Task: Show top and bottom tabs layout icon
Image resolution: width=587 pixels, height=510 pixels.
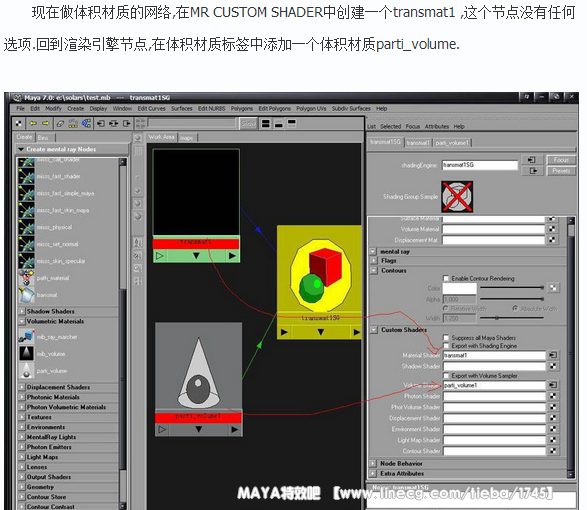Action: pyautogui.click(x=266, y=123)
